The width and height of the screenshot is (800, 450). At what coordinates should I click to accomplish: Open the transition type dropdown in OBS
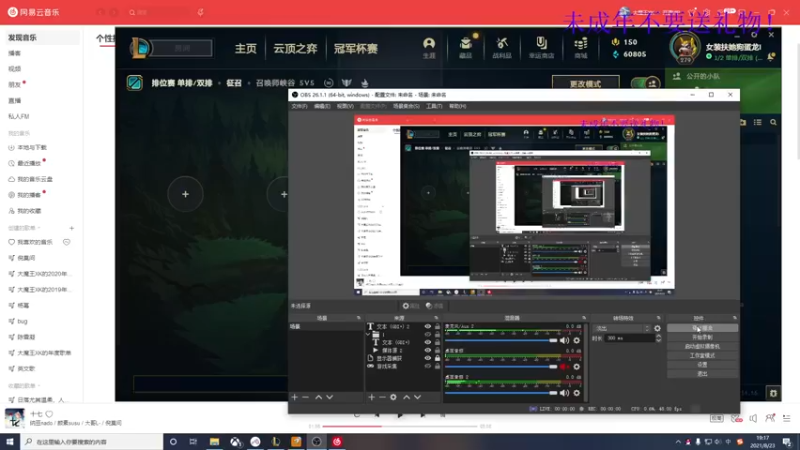point(621,329)
